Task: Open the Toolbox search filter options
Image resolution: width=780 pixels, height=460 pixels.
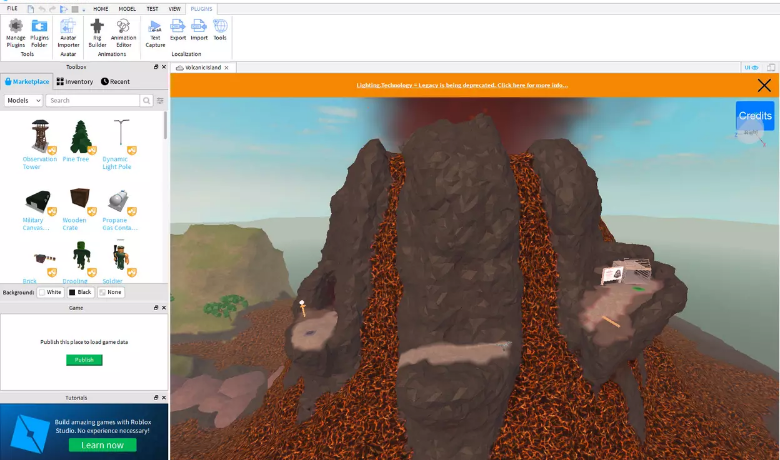Action: tap(160, 100)
